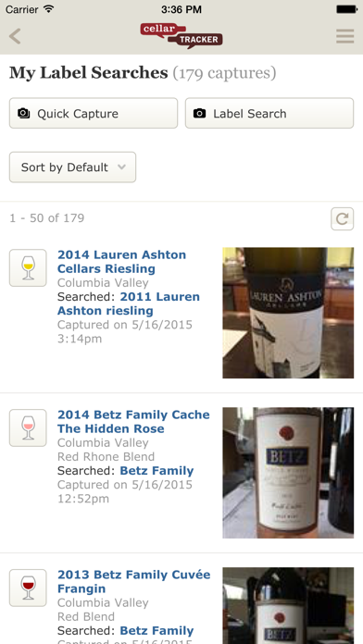The width and height of the screenshot is (363, 644).
Task: View the Betz rosé bottle photo
Action: (288, 473)
